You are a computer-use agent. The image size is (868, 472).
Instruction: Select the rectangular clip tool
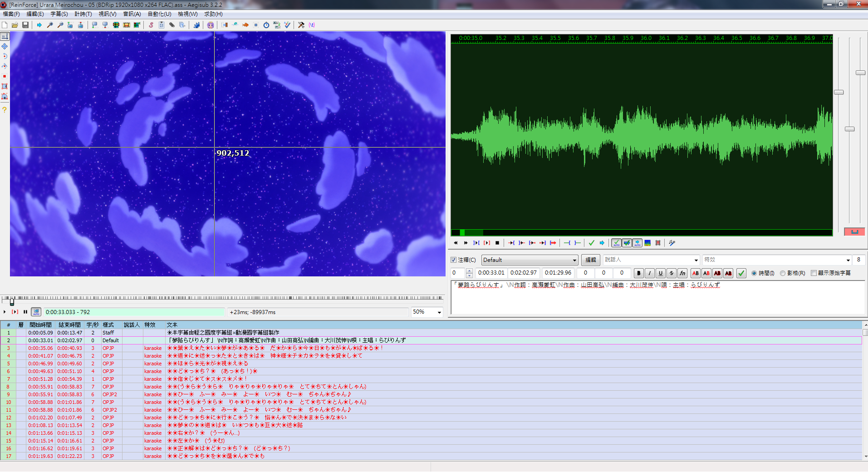pos(5,86)
